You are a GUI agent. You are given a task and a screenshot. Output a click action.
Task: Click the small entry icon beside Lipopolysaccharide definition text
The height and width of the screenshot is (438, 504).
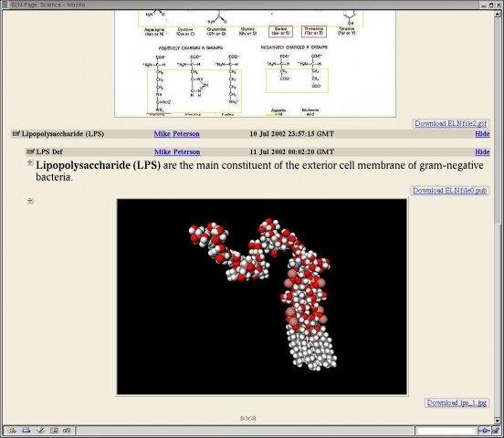click(30, 162)
